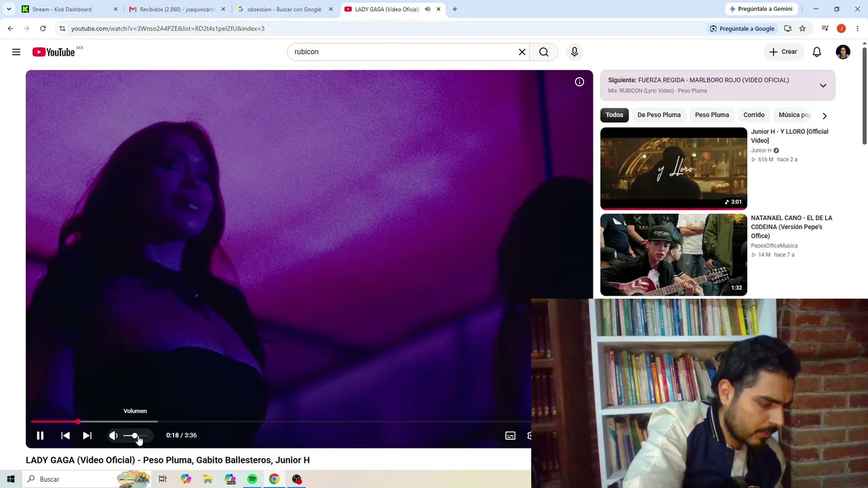The image size is (868, 488).
Task: Open YouTube notifications bell
Action: tap(817, 52)
